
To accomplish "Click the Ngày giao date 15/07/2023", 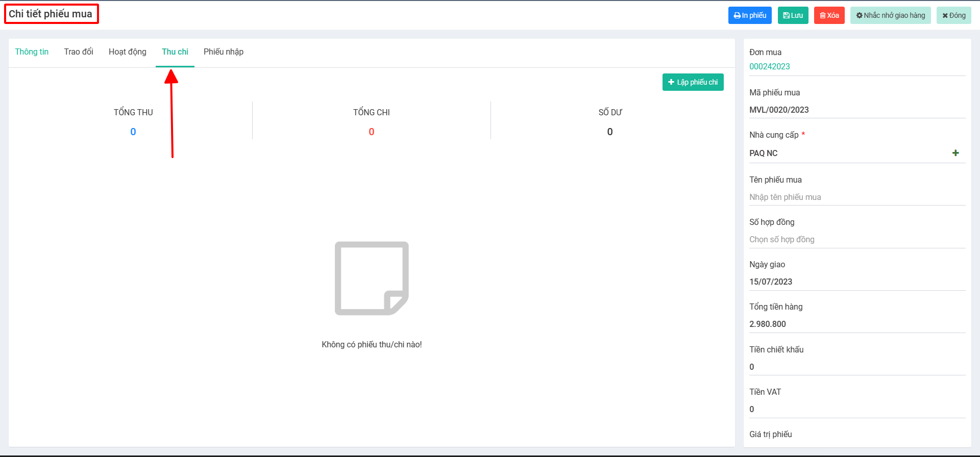I will pyautogui.click(x=857, y=282).
